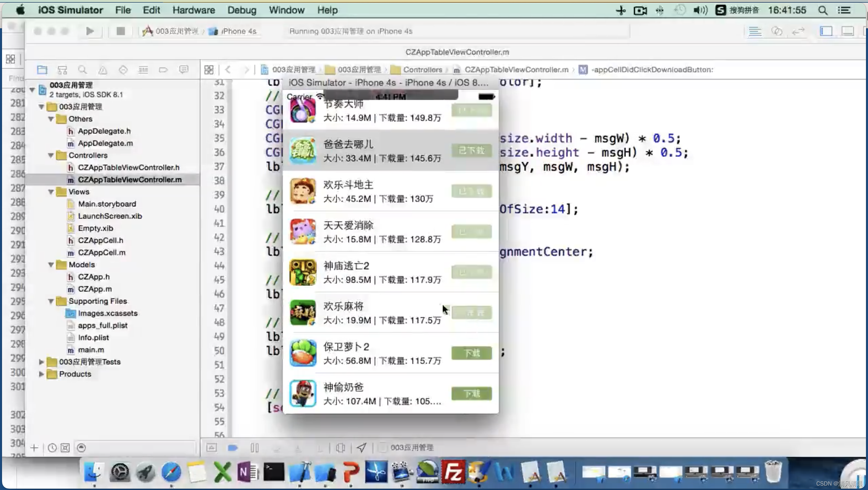Click the 003应用管理 scheme selector
This screenshot has height=490, width=868.
171,31
